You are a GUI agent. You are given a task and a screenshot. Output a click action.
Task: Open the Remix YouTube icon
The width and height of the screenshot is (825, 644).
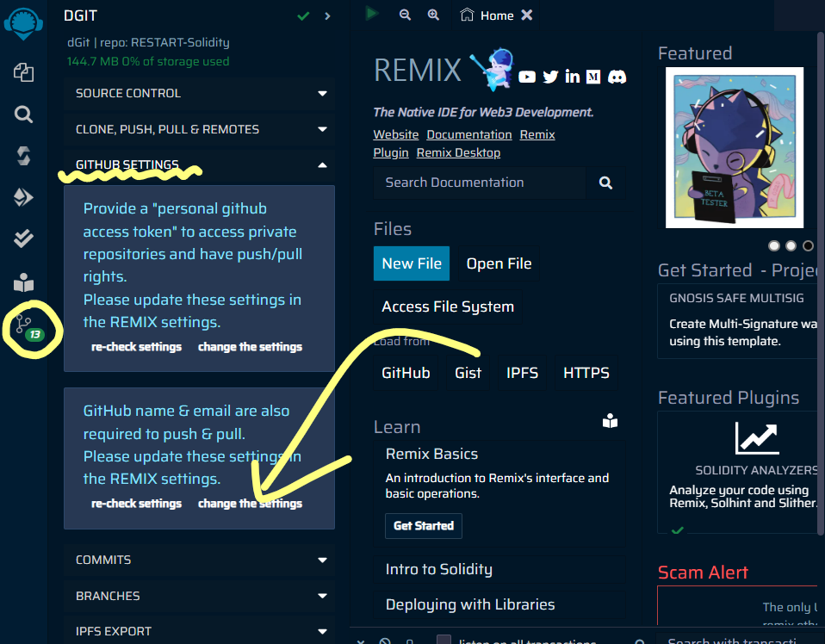pos(527,77)
